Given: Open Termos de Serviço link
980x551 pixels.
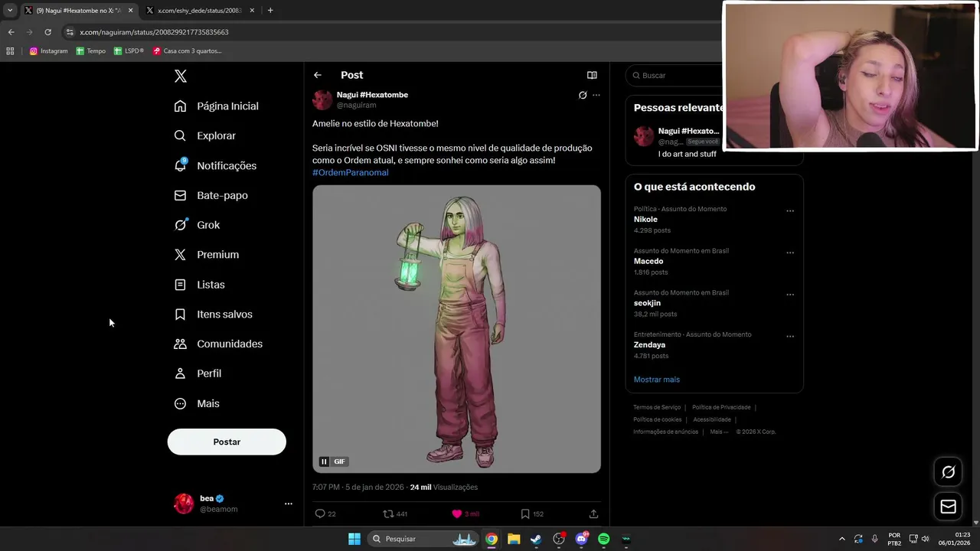Looking at the screenshot, I should [657, 407].
